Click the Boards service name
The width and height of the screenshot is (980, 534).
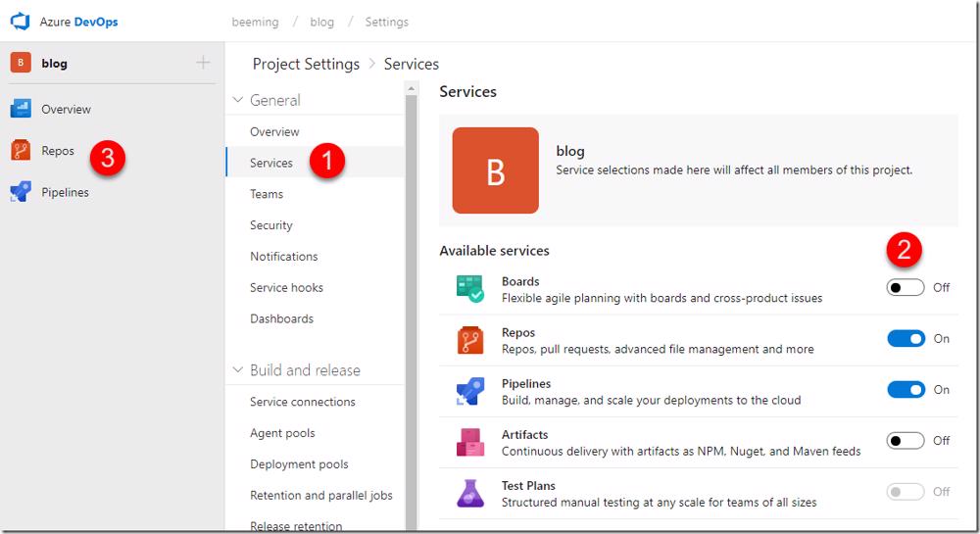point(520,281)
